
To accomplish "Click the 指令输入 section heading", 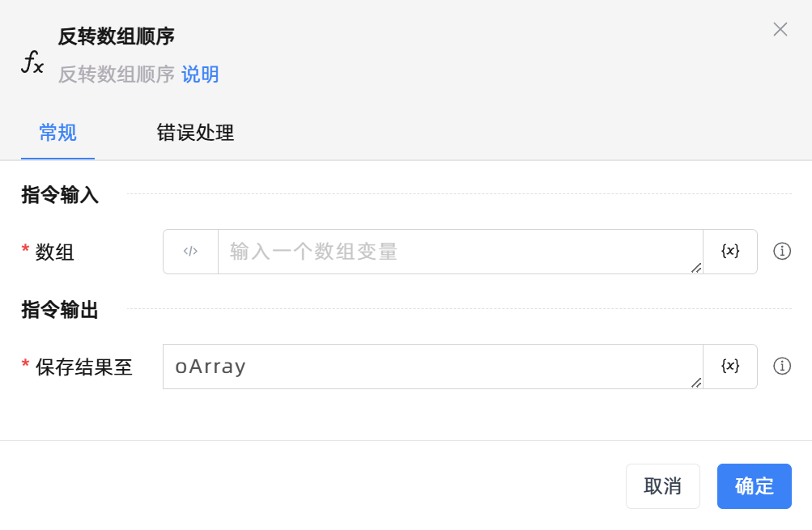I will [60, 195].
